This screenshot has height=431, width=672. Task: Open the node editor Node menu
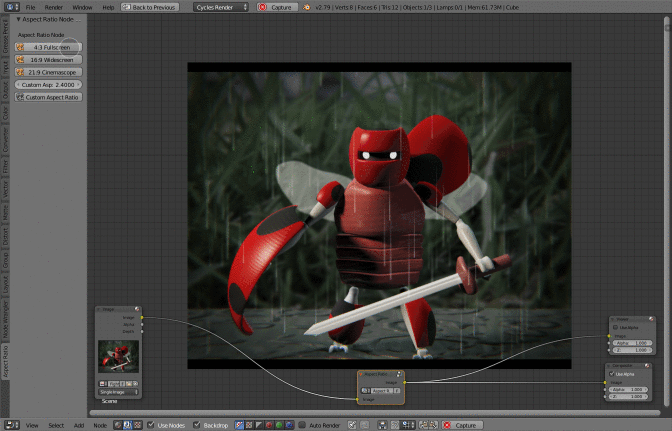tap(100, 425)
